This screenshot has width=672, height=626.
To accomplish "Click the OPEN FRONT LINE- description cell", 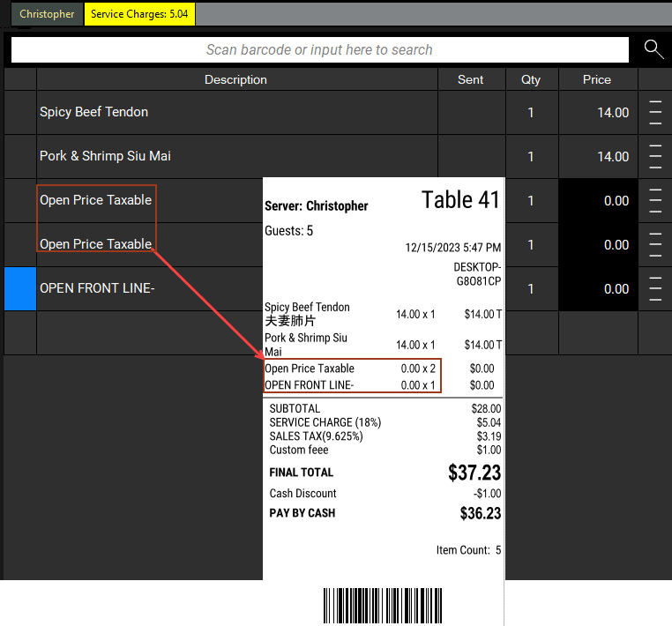I will click(x=97, y=288).
